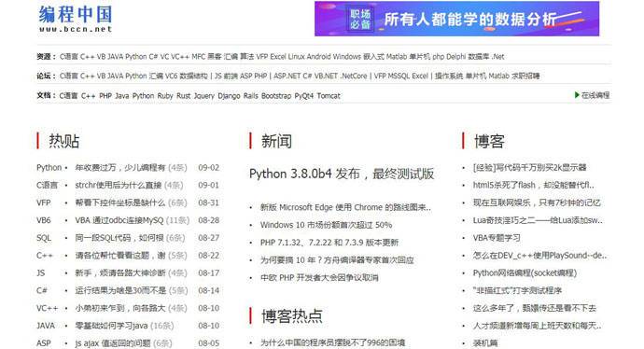Viewport: 644px width, 349px height.
Task: Open Tomcat docs in the 文档 row
Action: tap(329, 96)
